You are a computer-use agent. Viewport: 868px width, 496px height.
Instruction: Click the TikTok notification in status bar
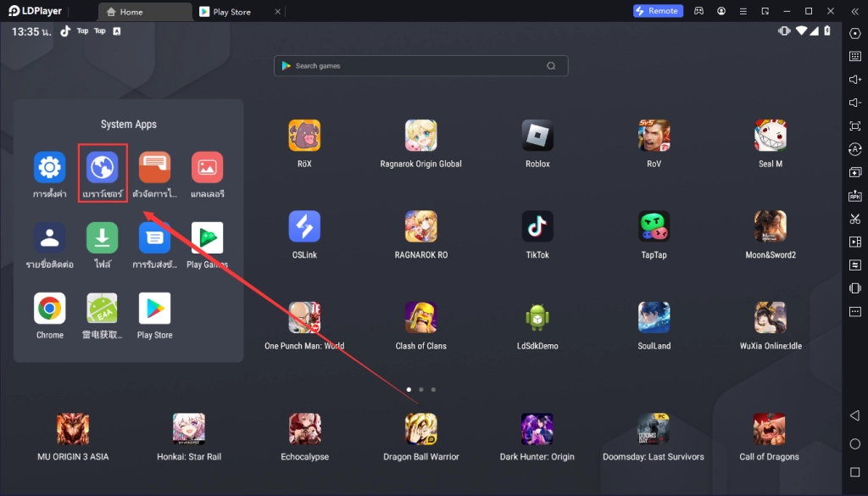tap(65, 31)
